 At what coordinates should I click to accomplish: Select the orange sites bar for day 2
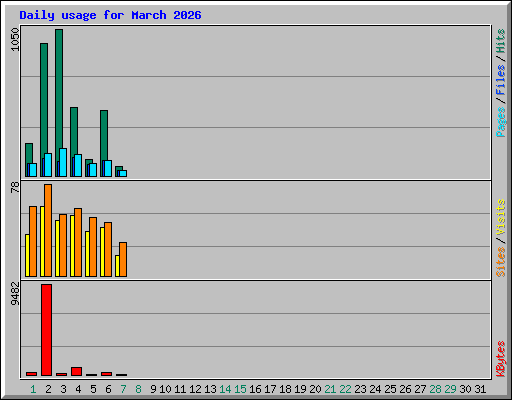(x=48, y=230)
